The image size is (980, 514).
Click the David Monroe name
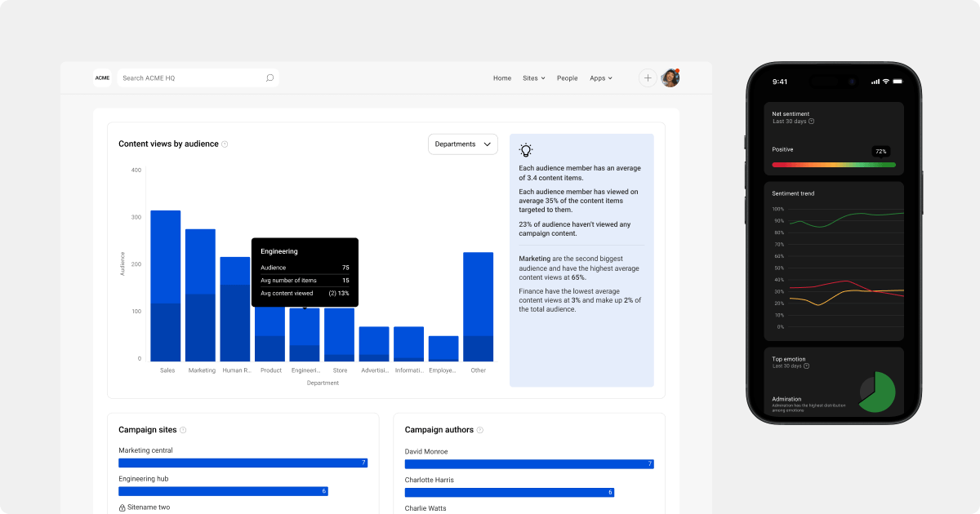pos(426,451)
